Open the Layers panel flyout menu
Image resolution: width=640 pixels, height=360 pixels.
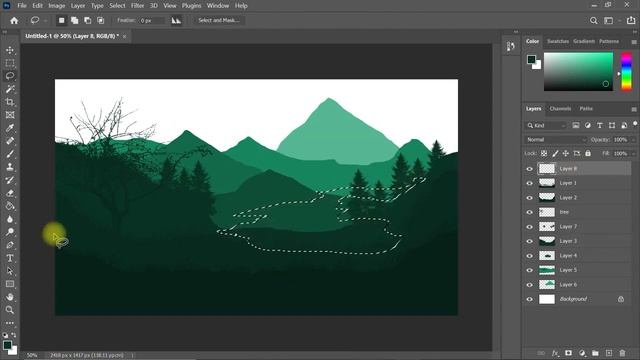[634, 109]
